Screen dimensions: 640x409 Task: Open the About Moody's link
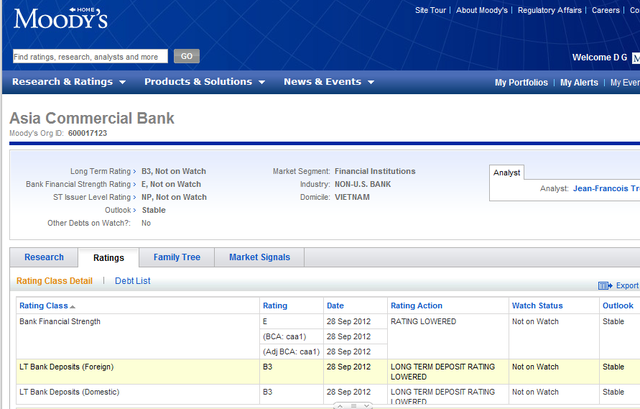(x=482, y=11)
